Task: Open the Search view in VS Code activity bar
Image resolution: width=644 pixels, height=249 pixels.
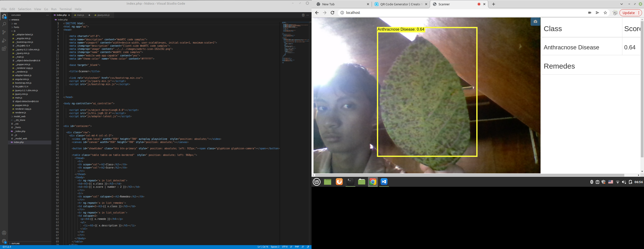Action: [4, 24]
